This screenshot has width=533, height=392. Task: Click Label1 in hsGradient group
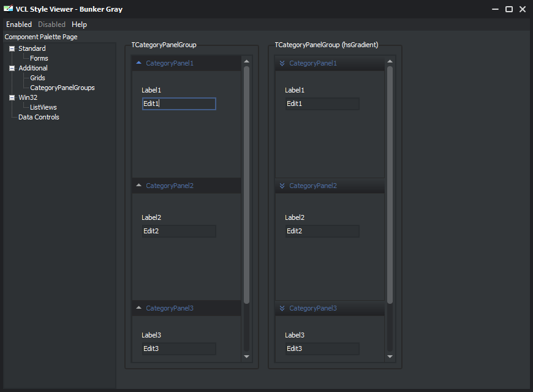(295, 90)
